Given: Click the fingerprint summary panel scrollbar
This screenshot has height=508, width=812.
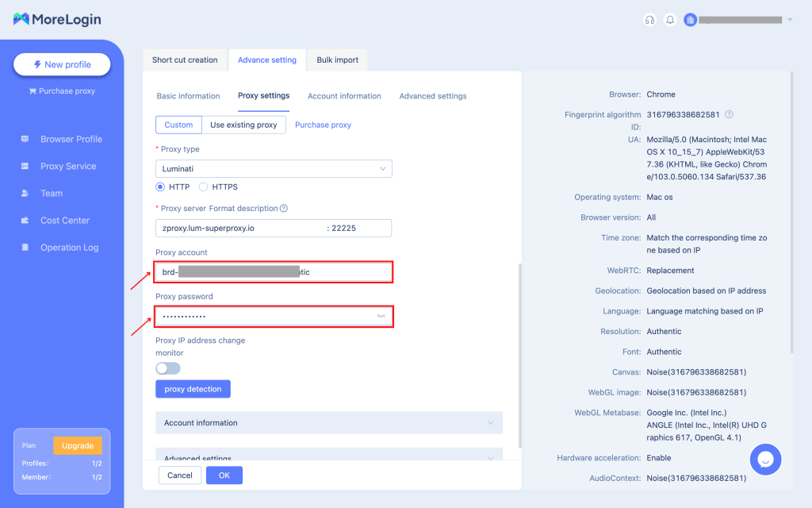Looking at the screenshot, I should point(791,213).
